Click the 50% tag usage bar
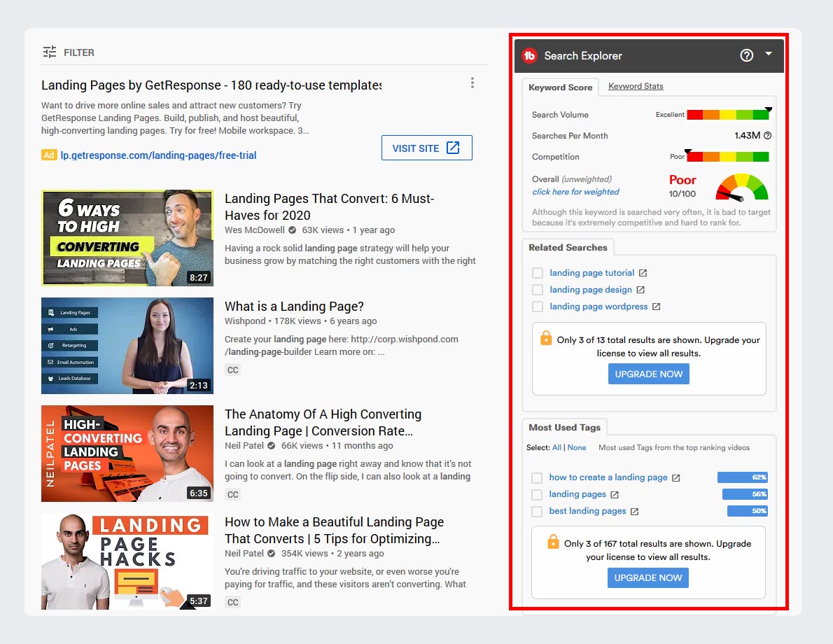This screenshot has height=644, width=833. [748, 511]
